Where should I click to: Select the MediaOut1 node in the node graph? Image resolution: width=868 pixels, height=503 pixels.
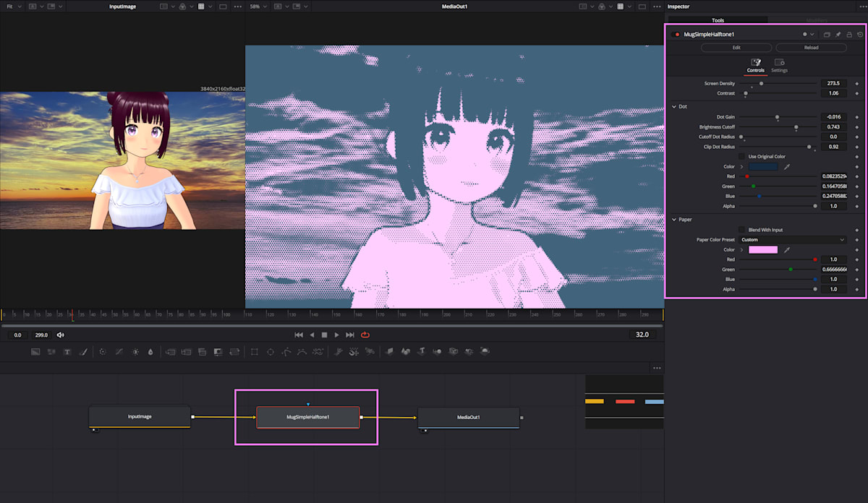point(468,418)
